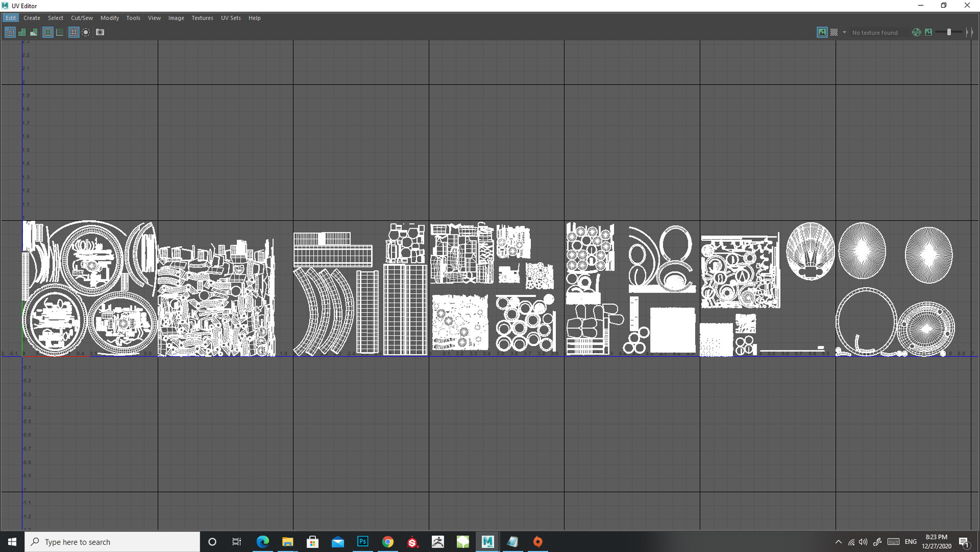Open ZBrush from the taskbar
The image size is (980, 552).
tap(438, 542)
